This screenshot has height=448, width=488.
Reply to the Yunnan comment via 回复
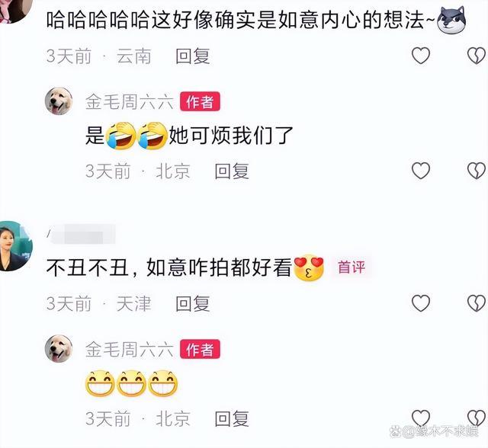193,56
